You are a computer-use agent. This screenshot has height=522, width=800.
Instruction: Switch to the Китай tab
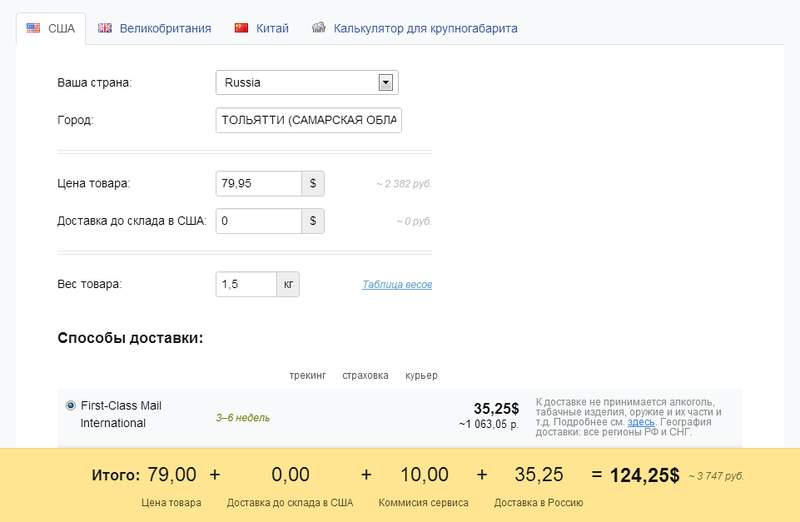(272, 28)
